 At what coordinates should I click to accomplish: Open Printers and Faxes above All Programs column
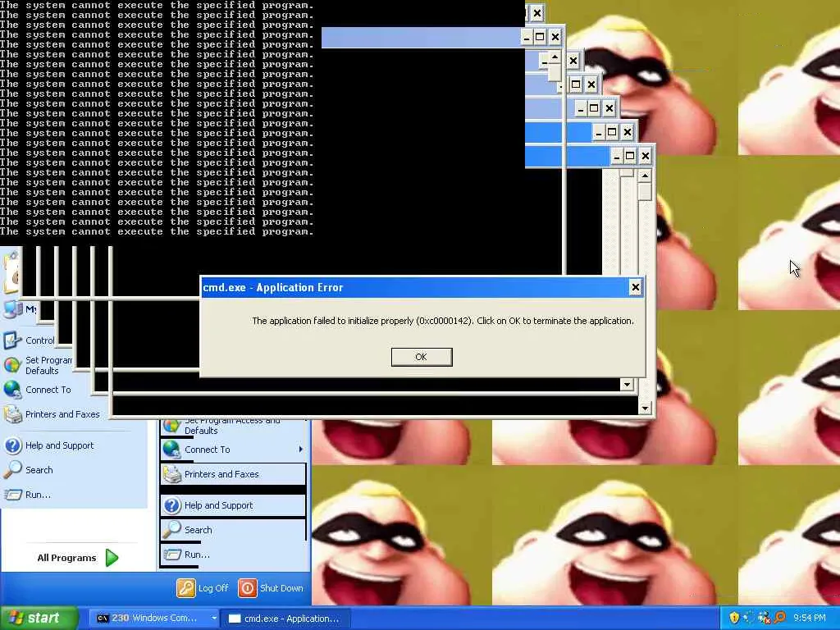[x=52, y=414]
